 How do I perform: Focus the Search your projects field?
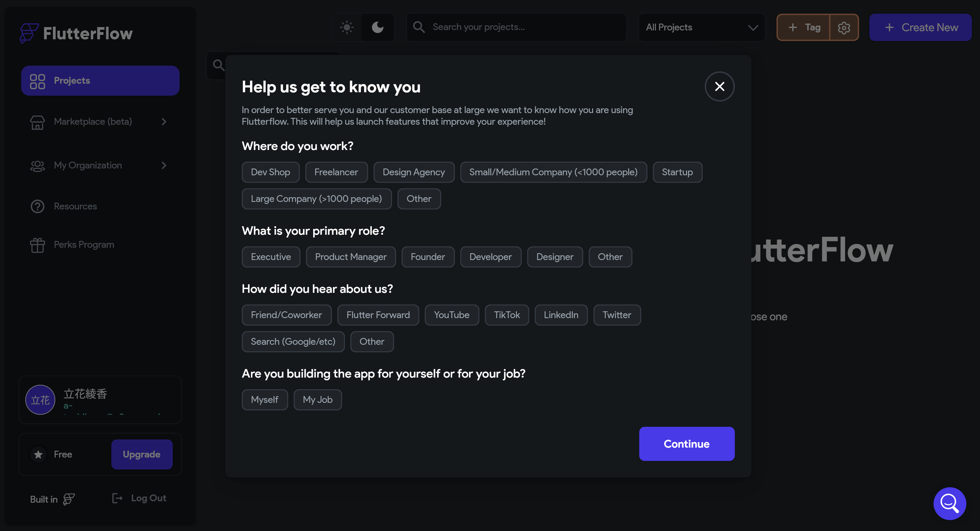point(516,27)
